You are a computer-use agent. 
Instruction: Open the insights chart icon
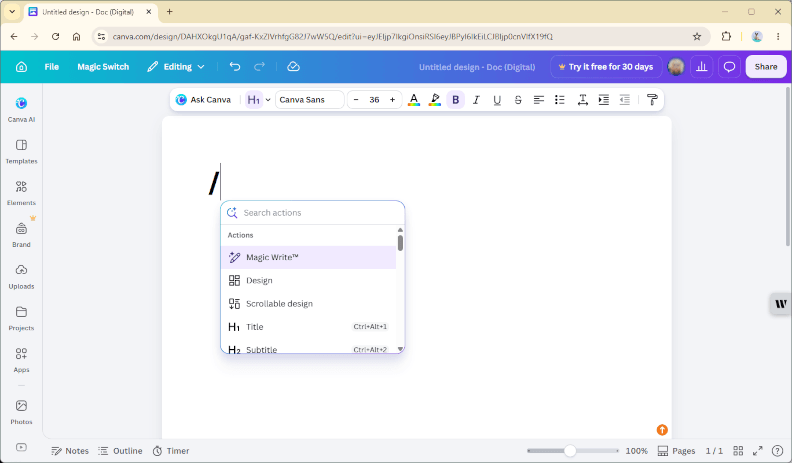pos(702,67)
